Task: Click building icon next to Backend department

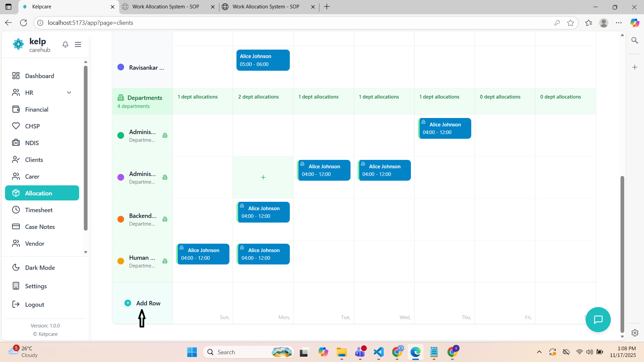Action: click(x=165, y=219)
